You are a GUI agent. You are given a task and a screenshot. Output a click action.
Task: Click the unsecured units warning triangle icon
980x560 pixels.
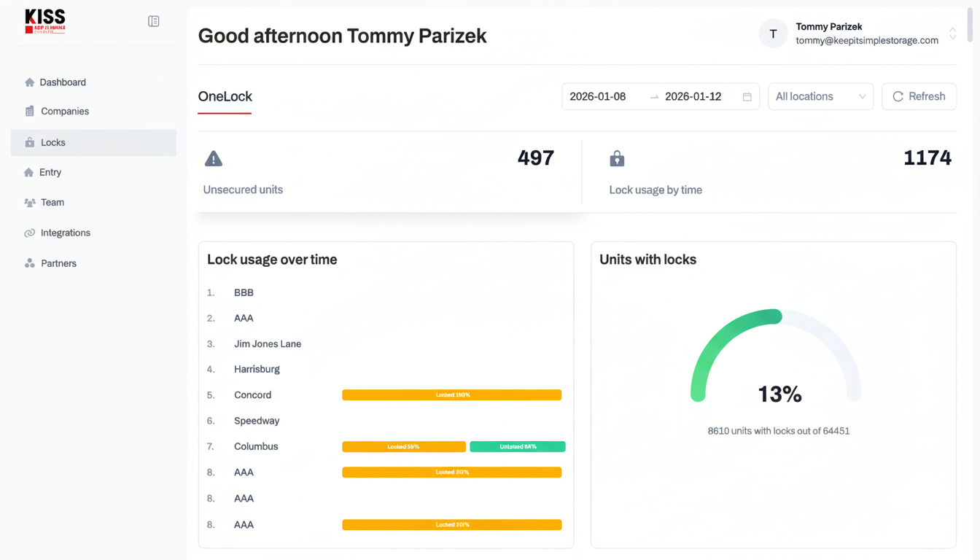(x=214, y=158)
